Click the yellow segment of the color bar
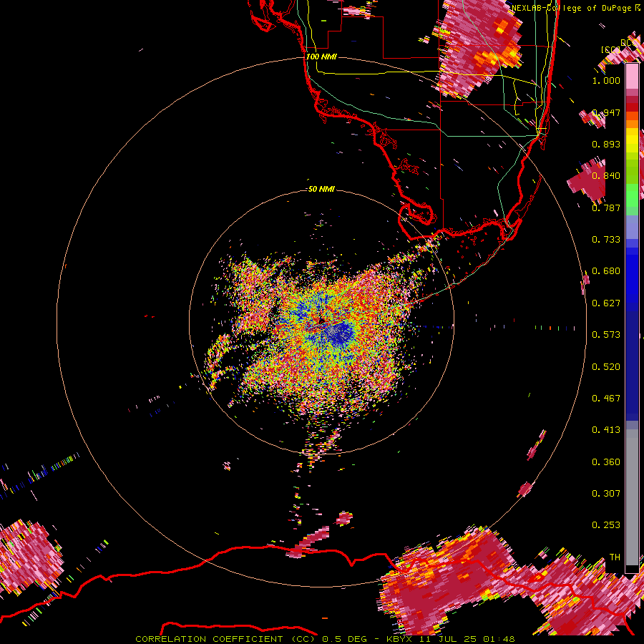 pyautogui.click(x=632, y=141)
